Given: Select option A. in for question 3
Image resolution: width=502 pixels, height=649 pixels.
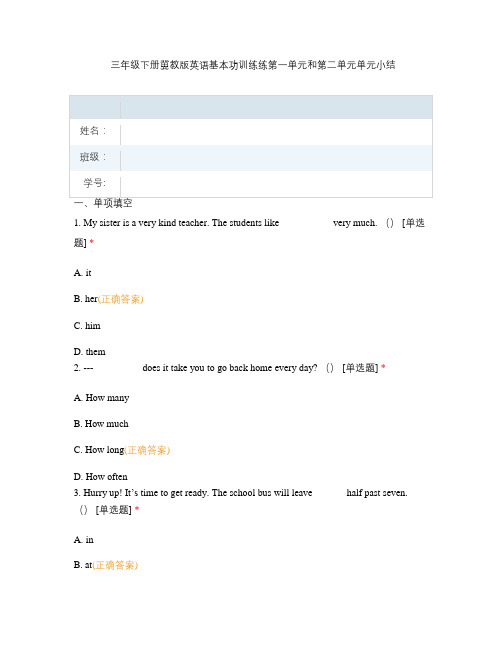Looking at the screenshot, I should click(x=84, y=540).
